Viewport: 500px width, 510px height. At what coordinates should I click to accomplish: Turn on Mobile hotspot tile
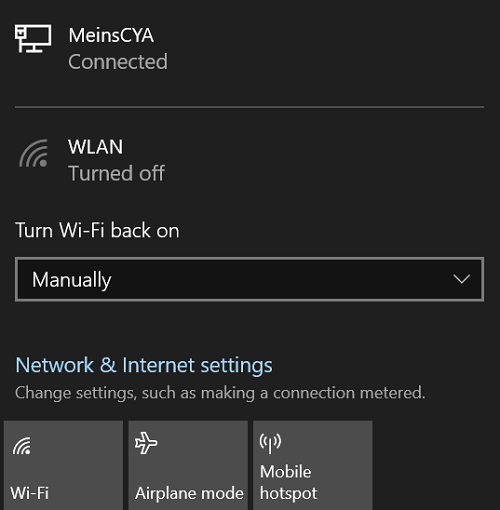click(313, 465)
